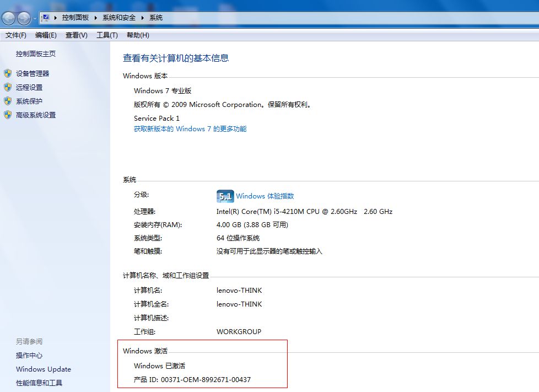539x392 pixels.
Task: Click 产品 ID: 00371-OEM-8992671-00437 text
Action: click(x=192, y=379)
